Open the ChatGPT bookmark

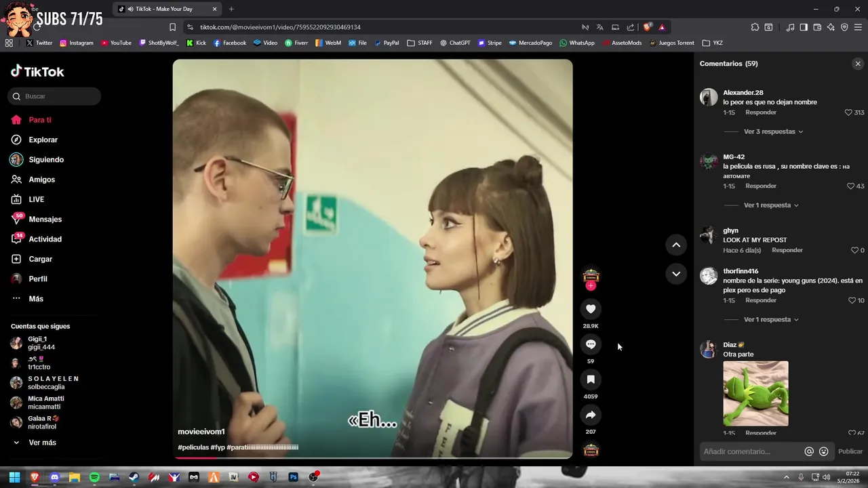click(455, 43)
